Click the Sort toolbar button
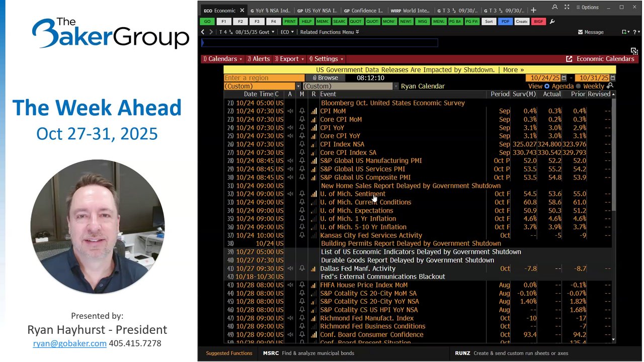 [x=489, y=22]
